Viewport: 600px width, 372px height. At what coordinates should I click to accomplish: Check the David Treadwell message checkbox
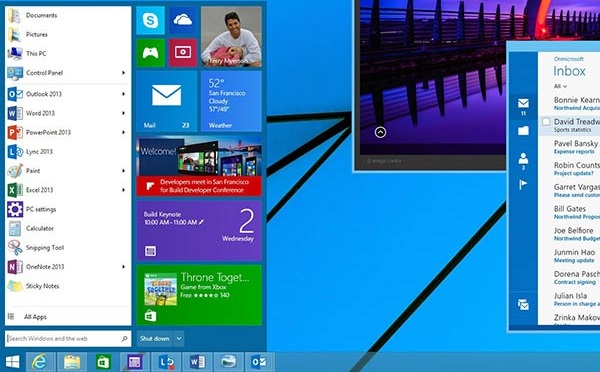(x=546, y=122)
